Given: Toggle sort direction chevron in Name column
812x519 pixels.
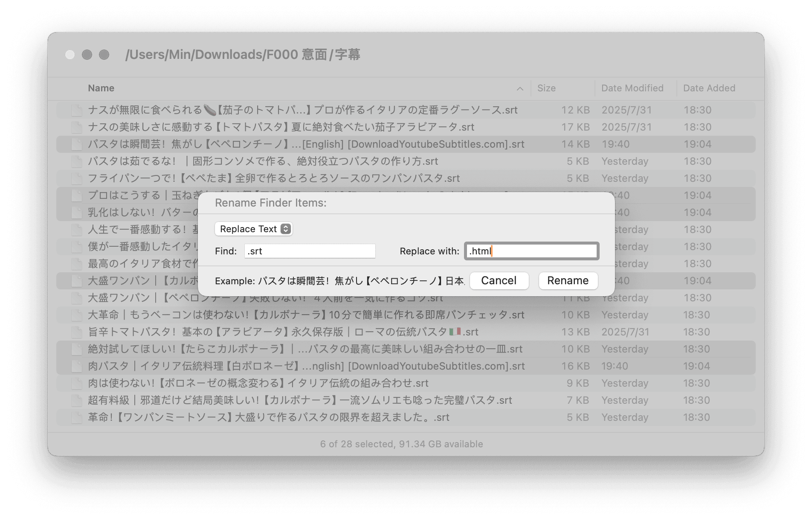Looking at the screenshot, I should [519, 88].
